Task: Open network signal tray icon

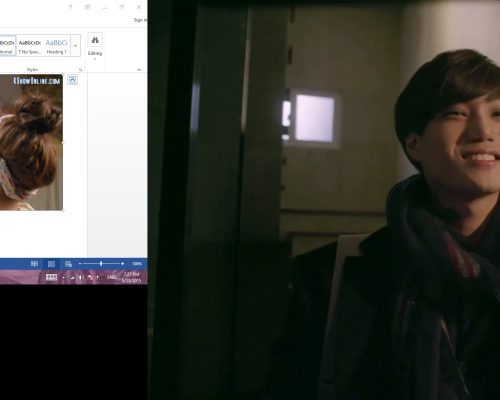Action: click(72, 278)
